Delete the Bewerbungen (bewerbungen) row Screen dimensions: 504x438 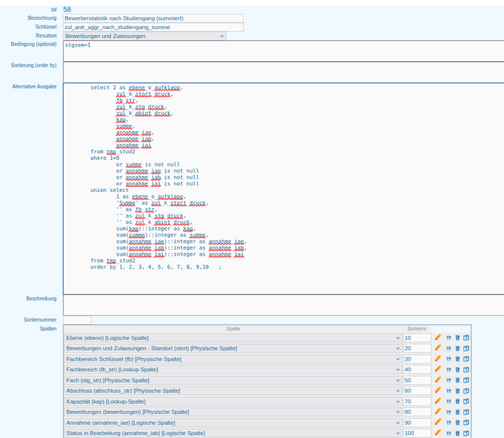pyautogui.click(x=458, y=412)
